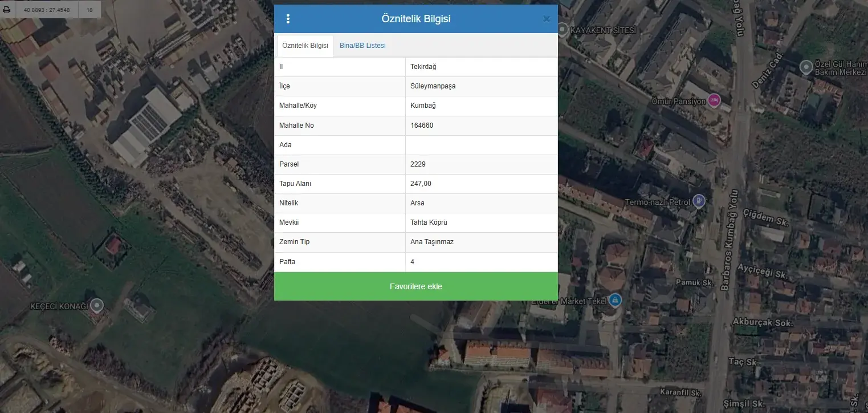Click the Parsel value 2229
Image resolution: width=868 pixels, height=413 pixels.
click(x=482, y=164)
